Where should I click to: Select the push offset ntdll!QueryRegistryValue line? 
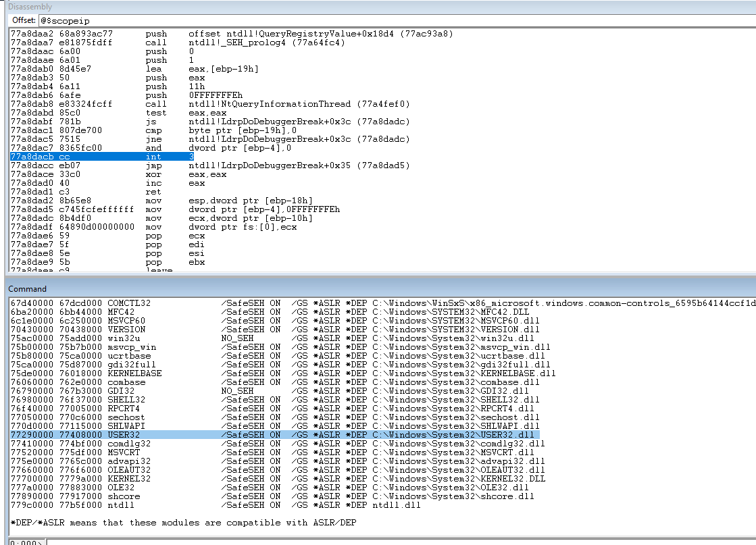point(270,34)
